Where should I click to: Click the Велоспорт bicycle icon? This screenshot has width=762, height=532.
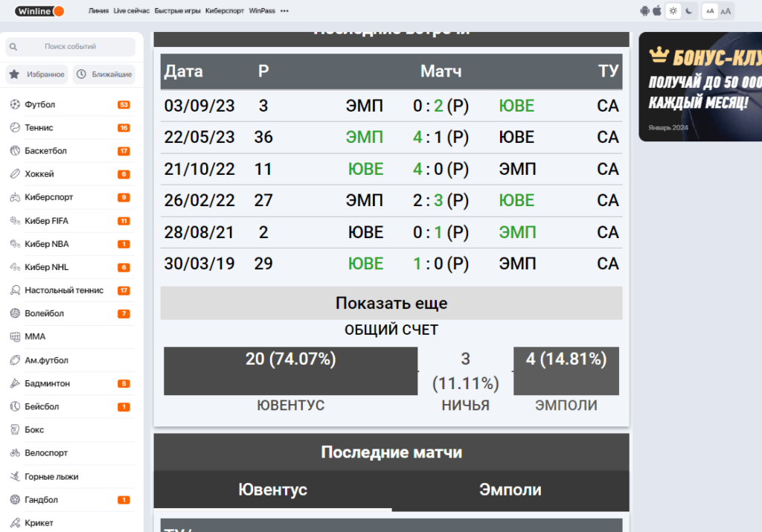click(15, 453)
